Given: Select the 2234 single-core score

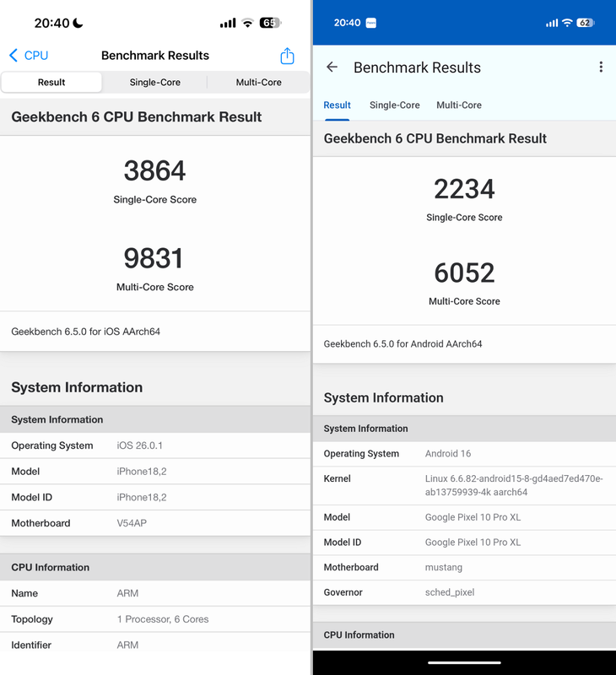Looking at the screenshot, I should 464,189.
